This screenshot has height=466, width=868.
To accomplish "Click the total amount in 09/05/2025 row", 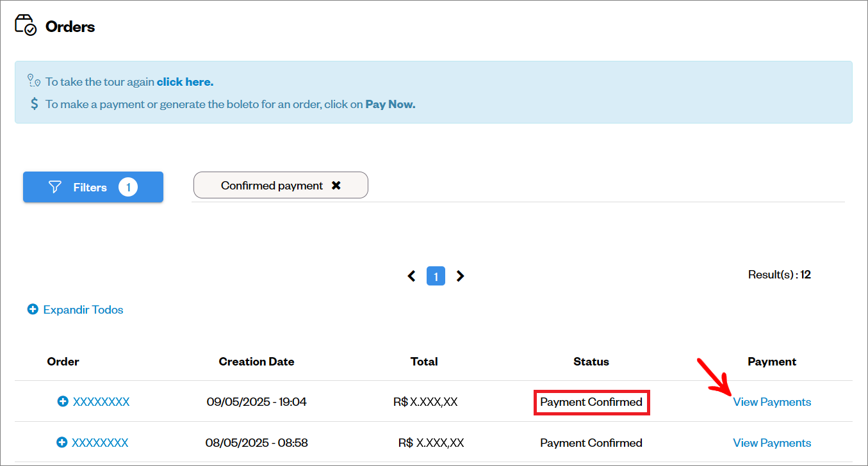I will point(425,402).
